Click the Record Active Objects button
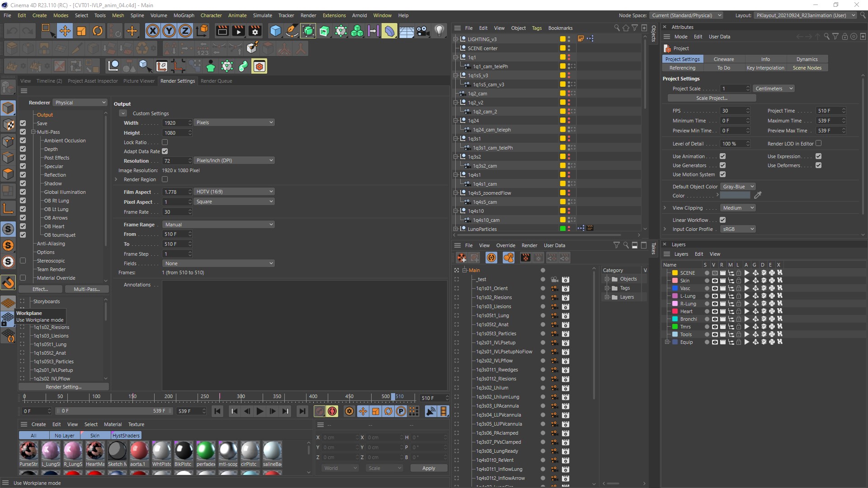 (320, 411)
